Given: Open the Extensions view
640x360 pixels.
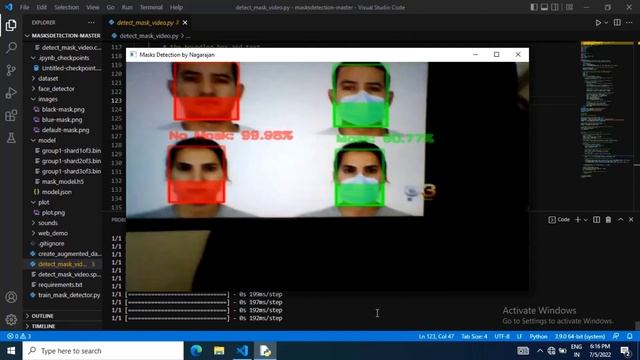Looking at the screenshot, I should (x=11, y=115).
